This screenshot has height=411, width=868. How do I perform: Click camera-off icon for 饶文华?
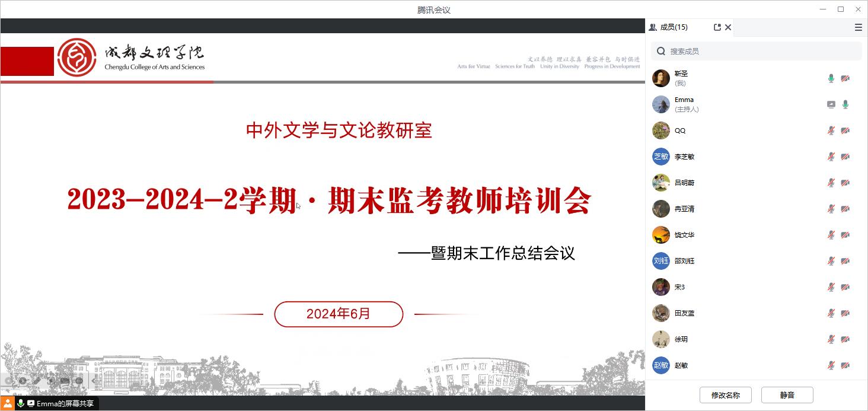point(845,235)
